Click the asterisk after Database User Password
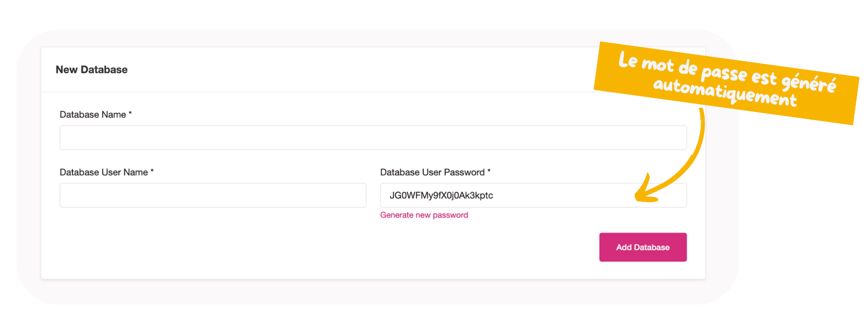This screenshot has height=326, width=868. point(489,171)
